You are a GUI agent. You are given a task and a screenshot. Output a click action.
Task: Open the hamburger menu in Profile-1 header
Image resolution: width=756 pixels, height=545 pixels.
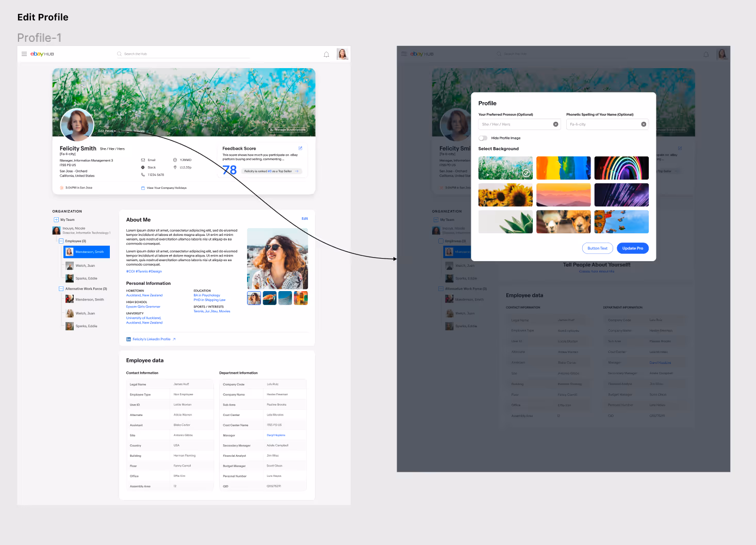(24, 54)
